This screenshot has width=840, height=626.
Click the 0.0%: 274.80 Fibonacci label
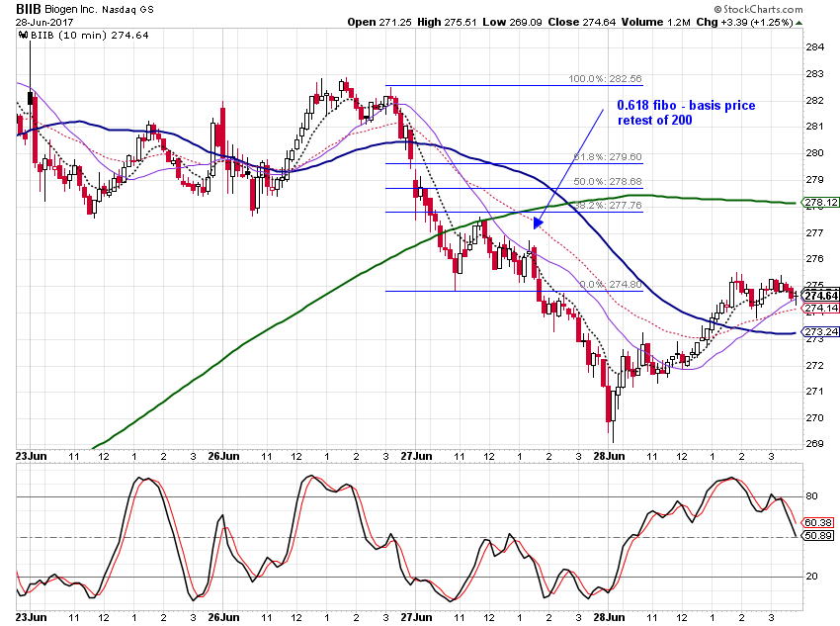[x=610, y=284]
